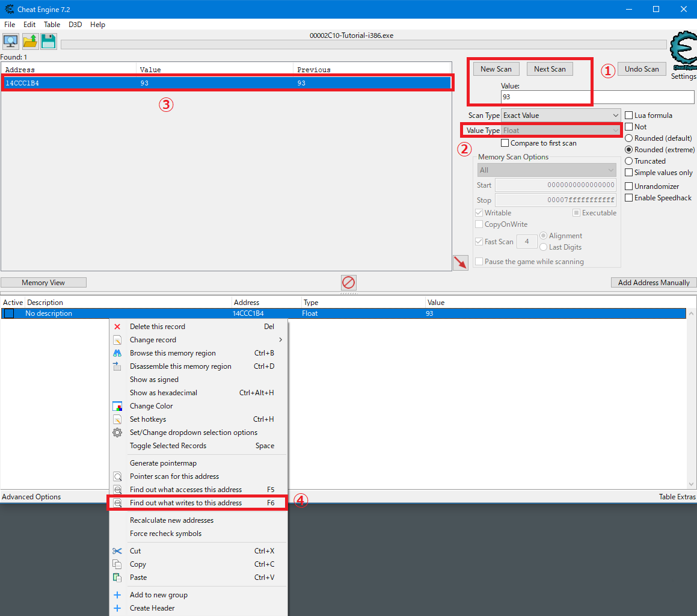The width and height of the screenshot is (697, 616).
Task: Toggle the Not checkbox
Action: (x=628, y=127)
